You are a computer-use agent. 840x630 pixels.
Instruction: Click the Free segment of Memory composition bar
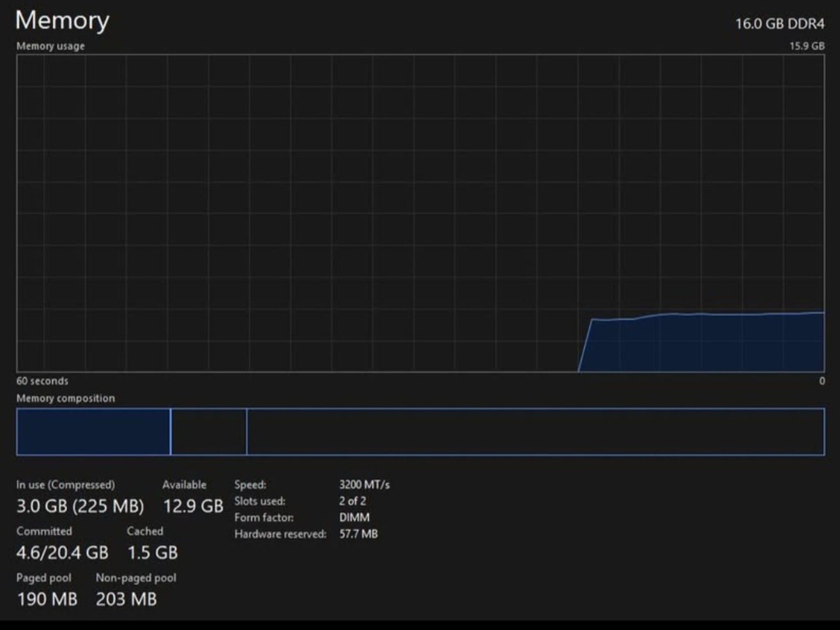pos(535,431)
